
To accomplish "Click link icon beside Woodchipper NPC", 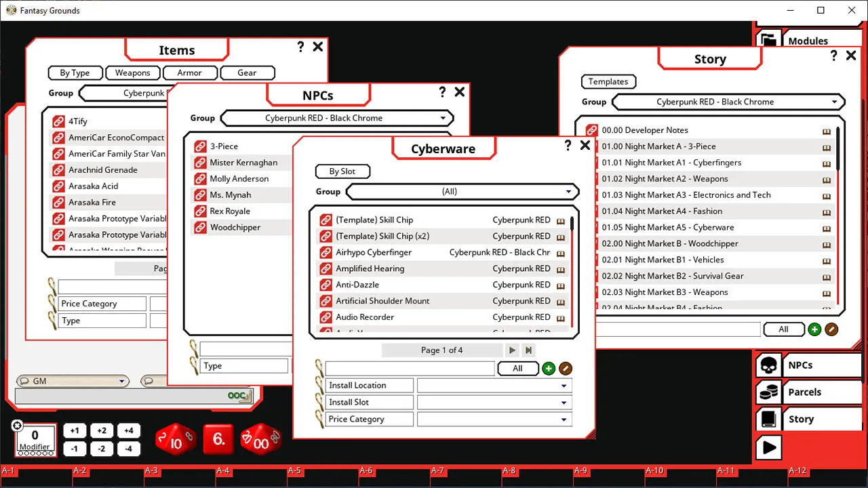I will (x=200, y=227).
